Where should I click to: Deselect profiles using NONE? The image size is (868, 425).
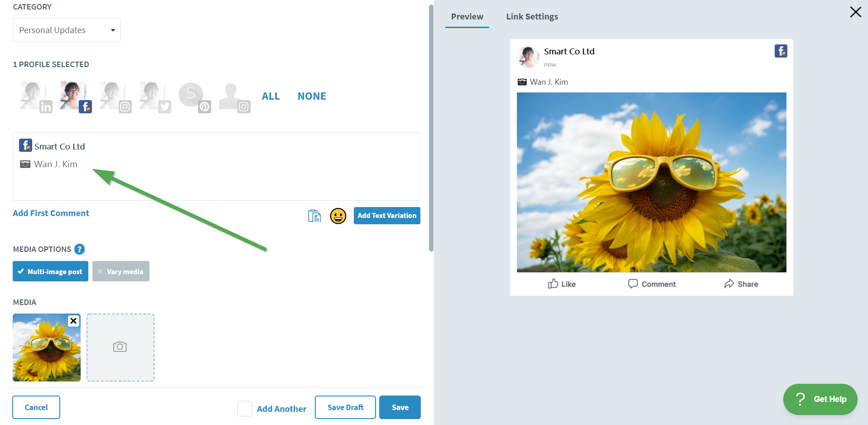(x=311, y=96)
